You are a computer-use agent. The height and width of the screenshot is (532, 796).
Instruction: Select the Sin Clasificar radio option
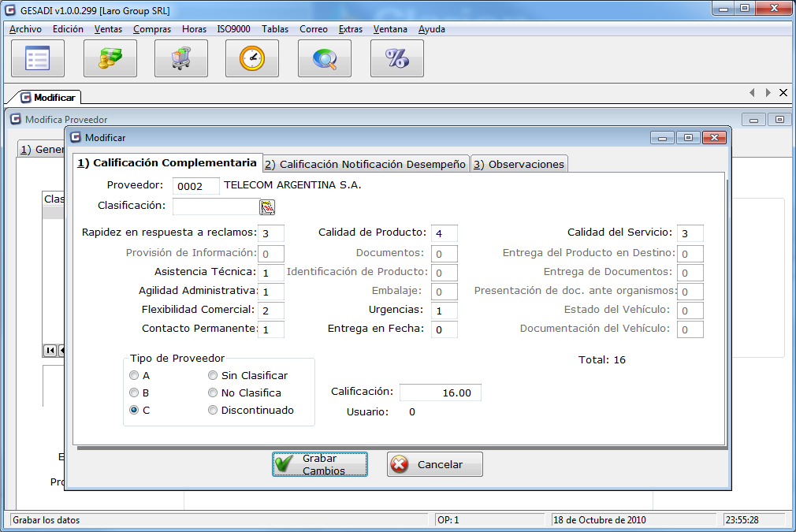click(213, 376)
